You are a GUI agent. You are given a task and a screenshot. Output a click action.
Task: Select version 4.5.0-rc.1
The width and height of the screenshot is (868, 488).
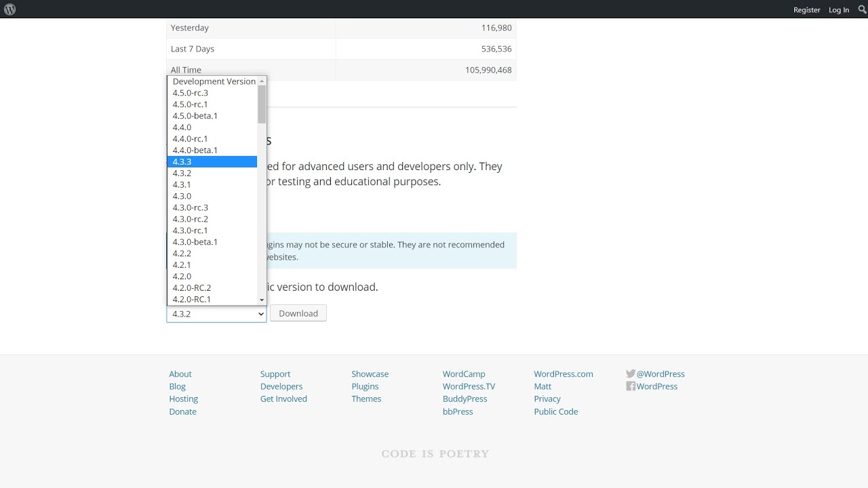212,104
